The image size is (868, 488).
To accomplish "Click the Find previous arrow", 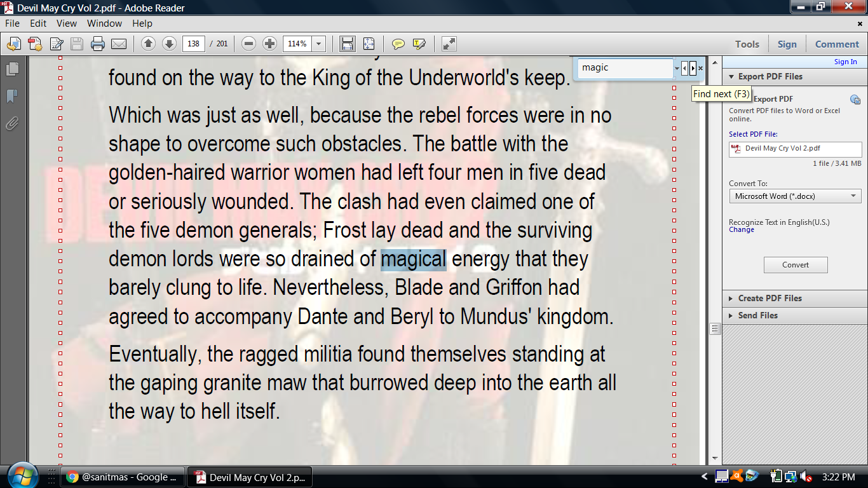I will coord(685,67).
